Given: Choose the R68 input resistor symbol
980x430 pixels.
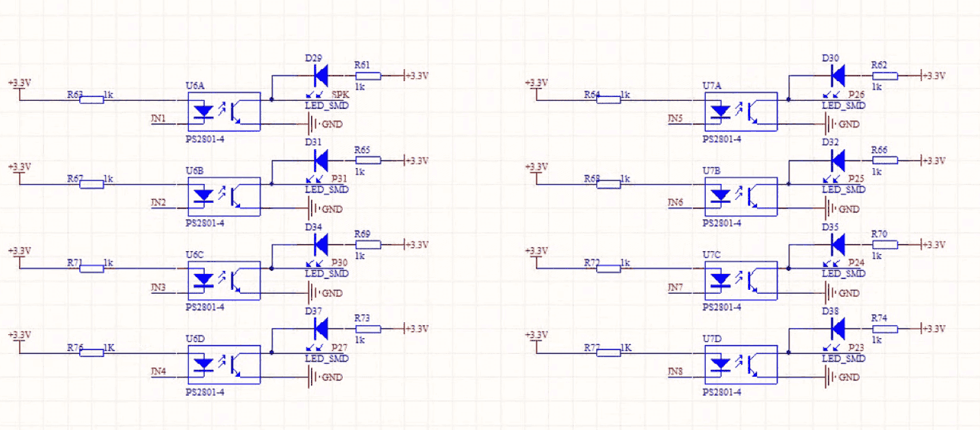Looking at the screenshot, I should coord(609,185).
